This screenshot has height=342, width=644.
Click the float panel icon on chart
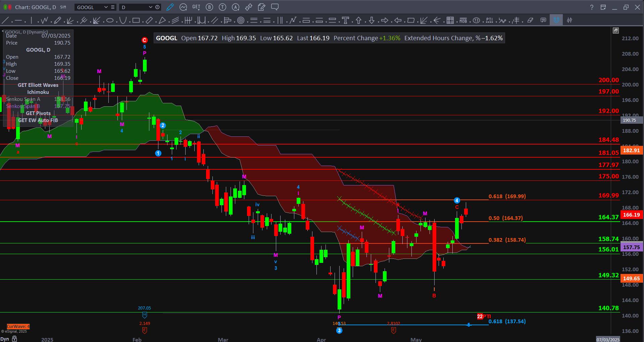click(x=615, y=31)
